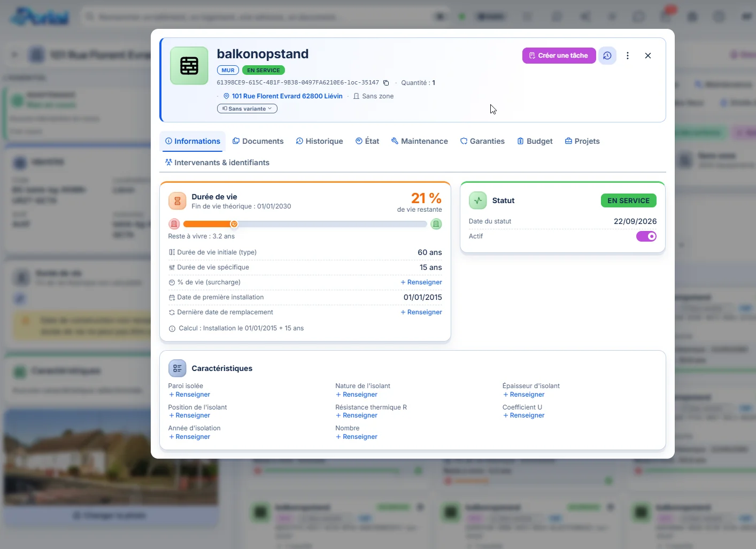Click Renseigner under Épaisseur d'isolant

pos(524,395)
